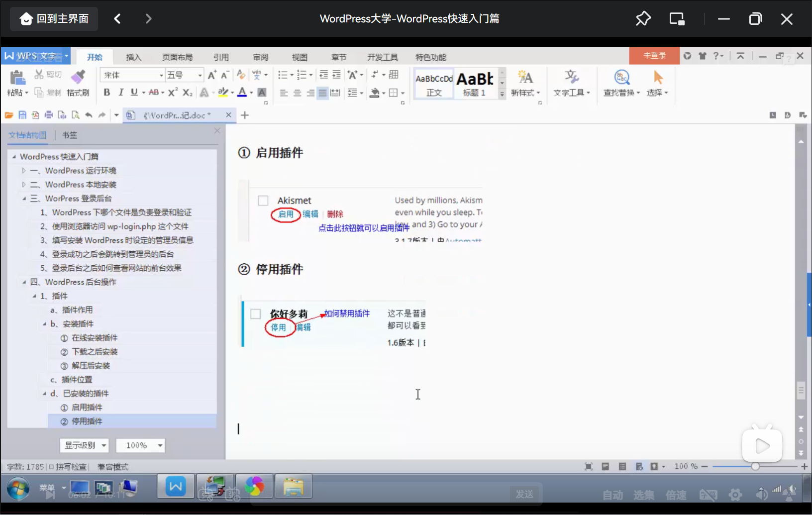Apply superscript X² formatting
This screenshot has height=515, width=812.
[173, 93]
